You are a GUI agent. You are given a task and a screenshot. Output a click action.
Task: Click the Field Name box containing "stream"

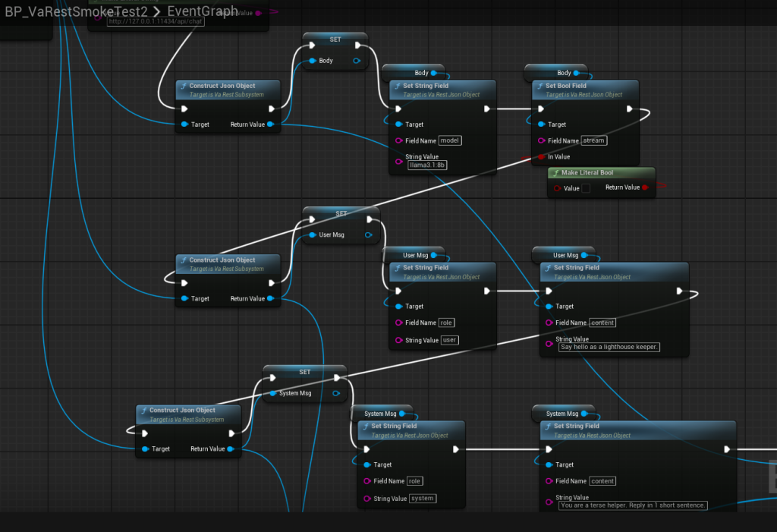594,140
